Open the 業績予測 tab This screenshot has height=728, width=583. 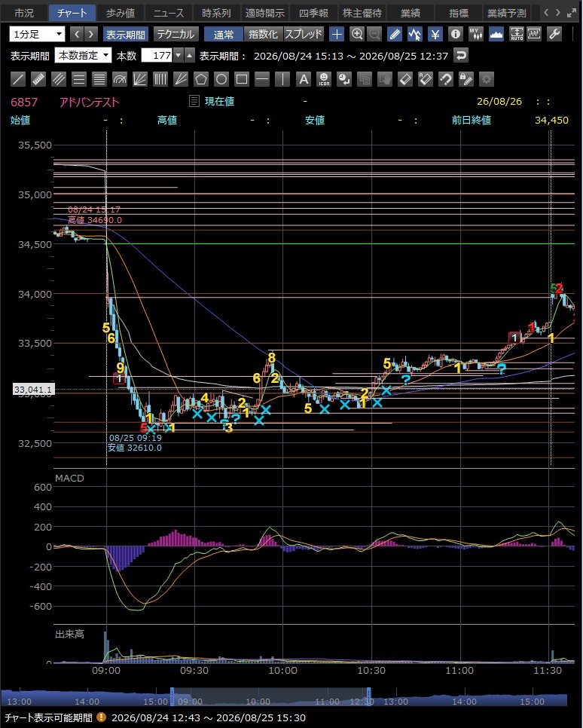point(506,13)
